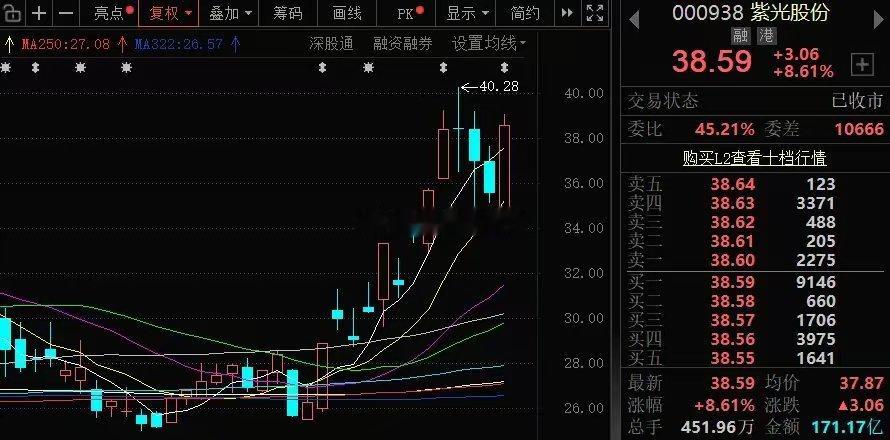Image resolution: width=890 pixels, height=440 pixels.
Task: Select the MA322:26.57 indicator label
Action: pyautogui.click(x=179, y=44)
